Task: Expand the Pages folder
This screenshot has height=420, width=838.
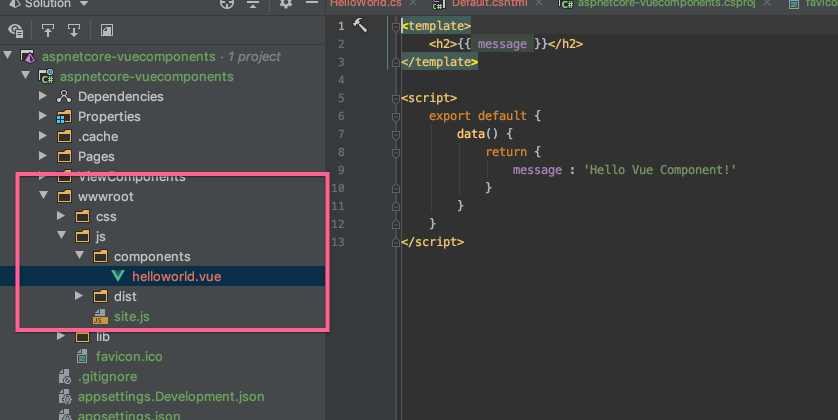Action: (x=43, y=155)
